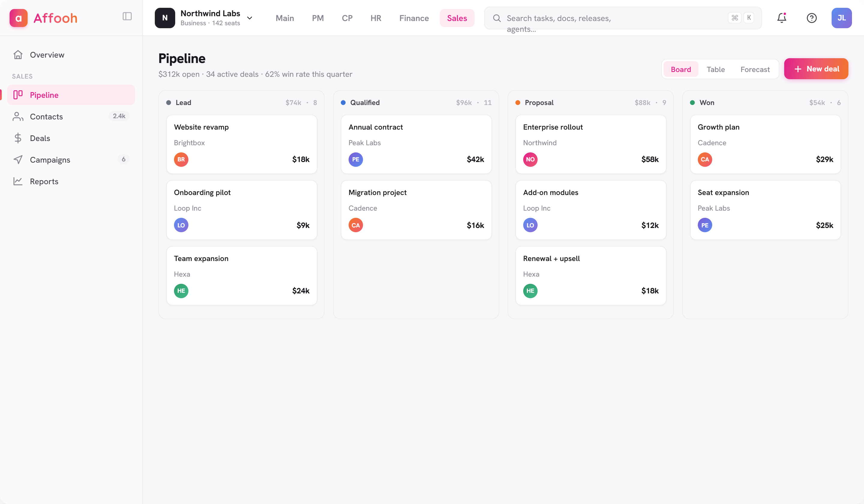Switch to the HR tab

376,18
